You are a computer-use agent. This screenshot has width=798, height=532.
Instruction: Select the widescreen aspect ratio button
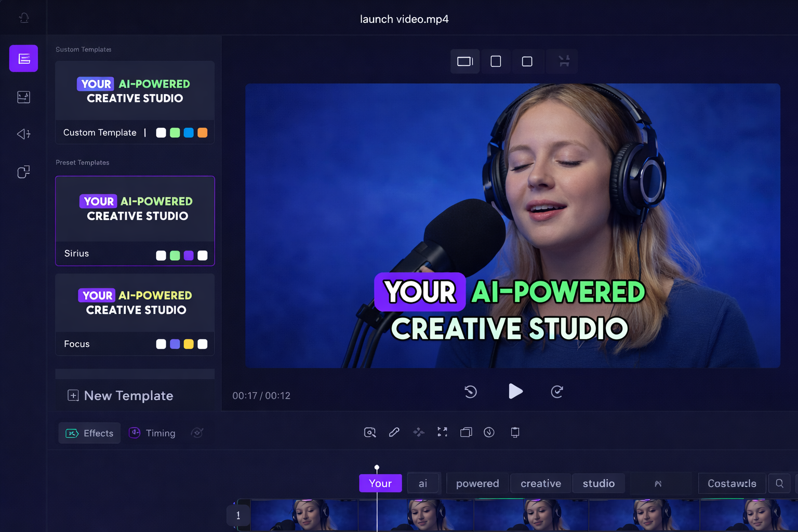[x=464, y=61]
